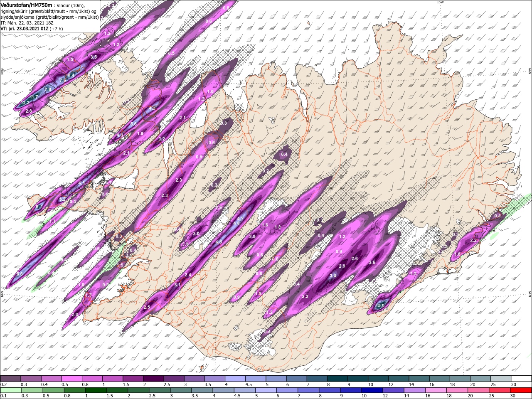
Task: Click the 12.2 precipitation value in the northwest band
Action: [25, 102]
